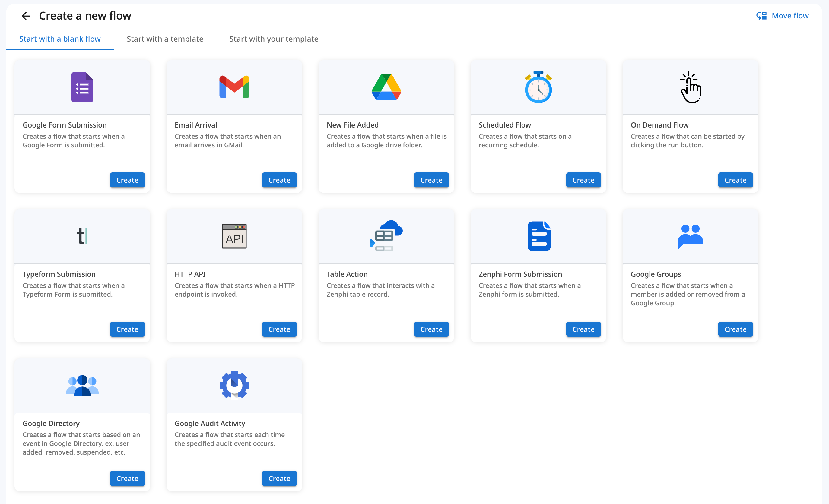The image size is (829, 504).
Task: Click the Zenphi Form document icon
Action: pyautogui.click(x=539, y=236)
